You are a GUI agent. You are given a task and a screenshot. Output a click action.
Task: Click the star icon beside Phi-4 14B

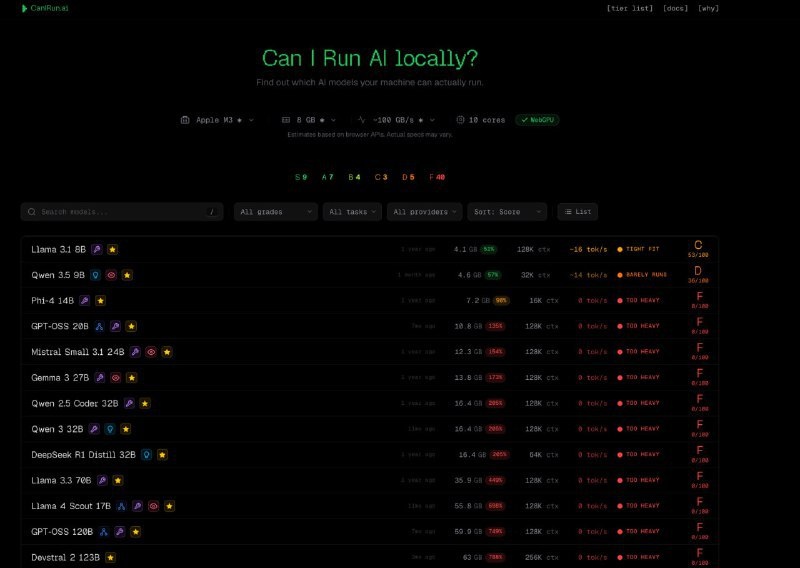click(101, 301)
